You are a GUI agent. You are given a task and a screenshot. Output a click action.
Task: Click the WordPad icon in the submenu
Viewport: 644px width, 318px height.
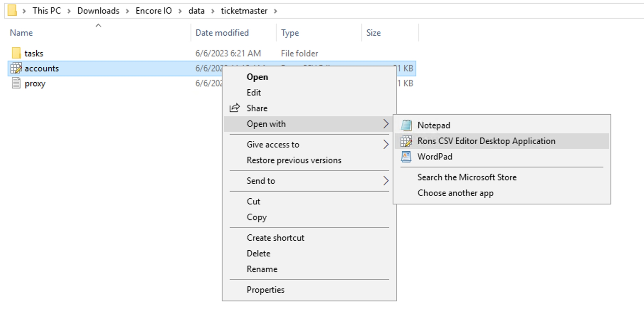click(406, 157)
